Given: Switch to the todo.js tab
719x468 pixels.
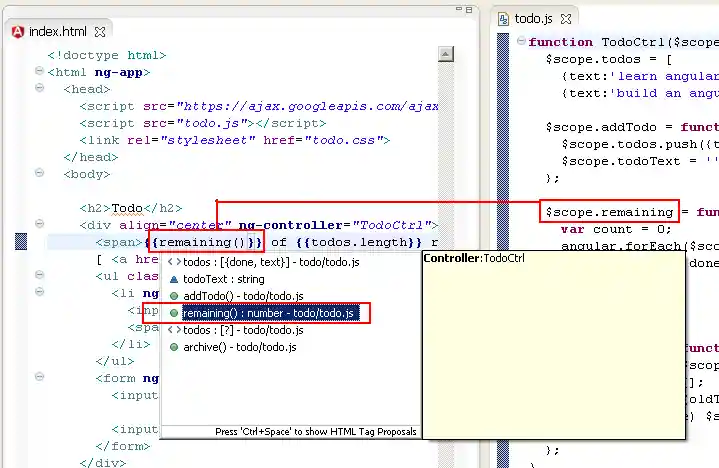Looking at the screenshot, I should coord(532,19).
